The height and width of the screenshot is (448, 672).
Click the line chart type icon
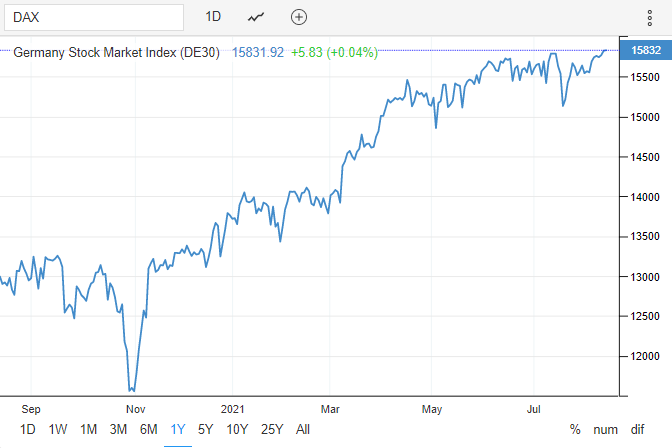click(257, 17)
